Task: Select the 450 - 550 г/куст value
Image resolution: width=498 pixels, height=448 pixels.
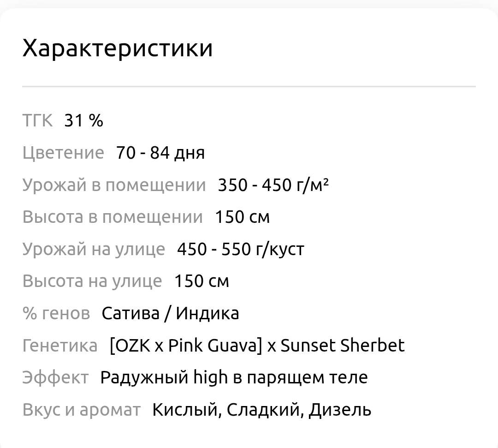Action: (241, 249)
